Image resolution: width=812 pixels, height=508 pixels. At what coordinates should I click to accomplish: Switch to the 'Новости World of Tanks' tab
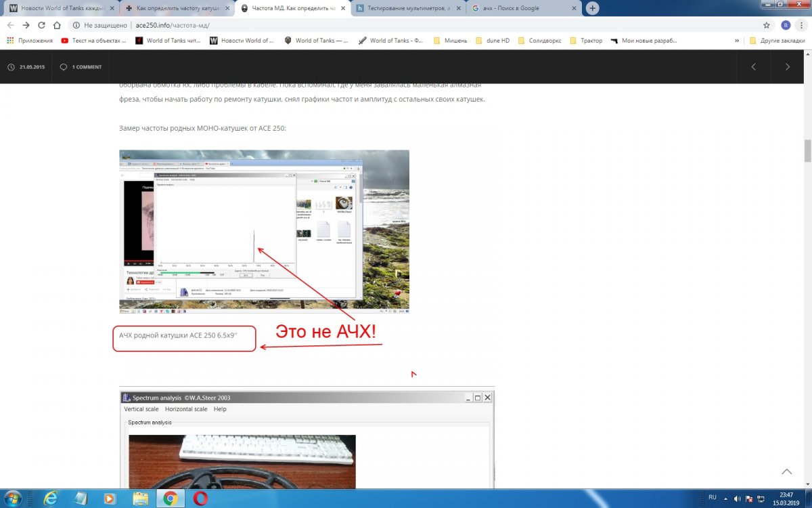point(61,8)
